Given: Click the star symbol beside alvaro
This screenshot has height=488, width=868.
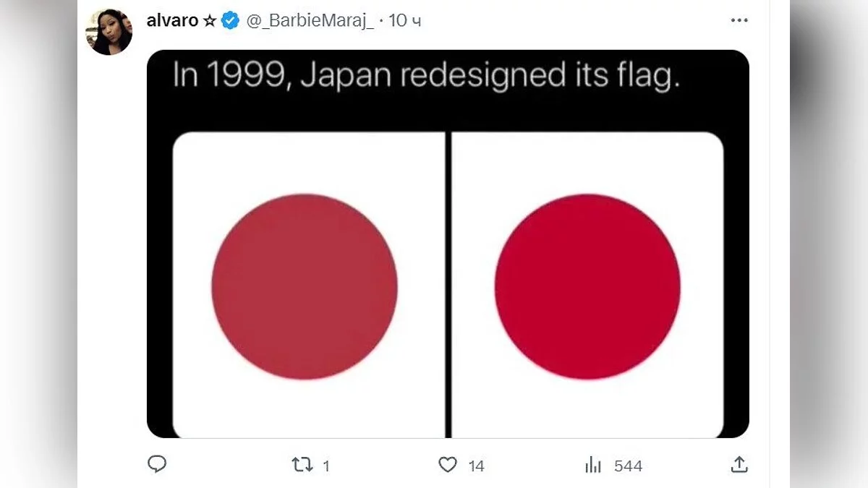Looking at the screenshot, I should [210, 21].
